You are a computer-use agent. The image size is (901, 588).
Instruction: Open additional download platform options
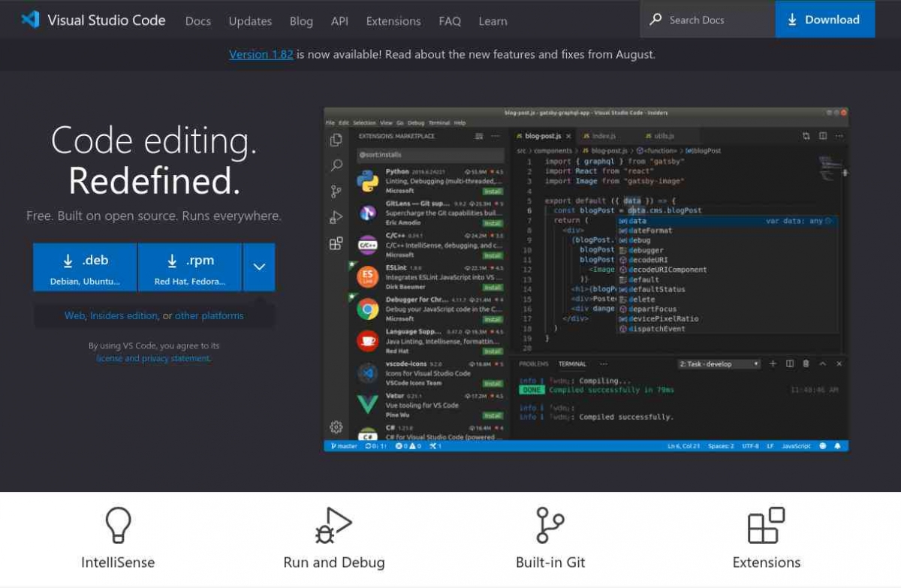[x=258, y=267]
